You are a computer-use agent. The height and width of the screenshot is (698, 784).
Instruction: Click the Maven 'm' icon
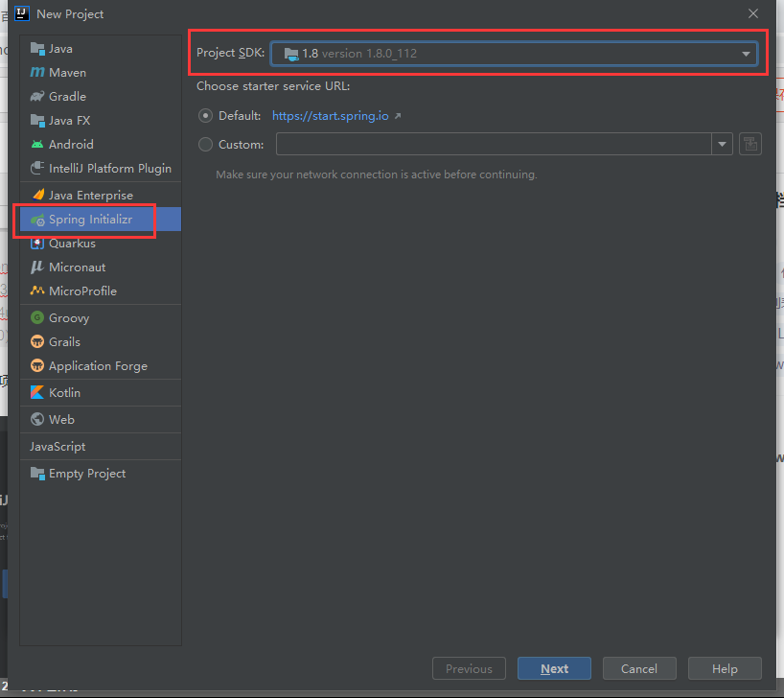(37, 73)
